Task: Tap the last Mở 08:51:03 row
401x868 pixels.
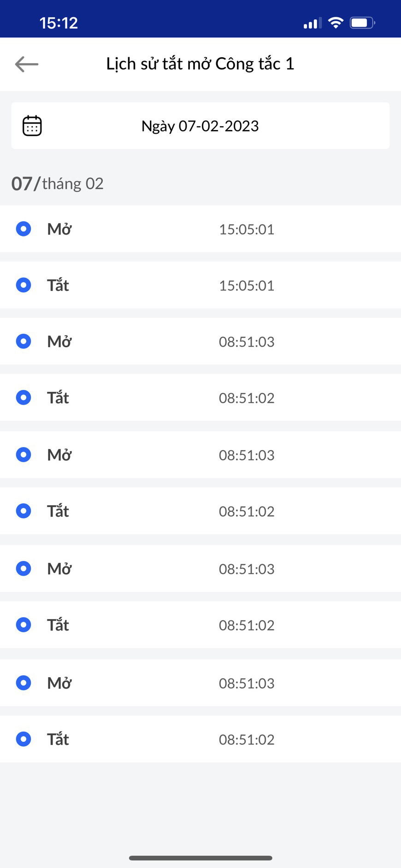Action: click(200, 683)
